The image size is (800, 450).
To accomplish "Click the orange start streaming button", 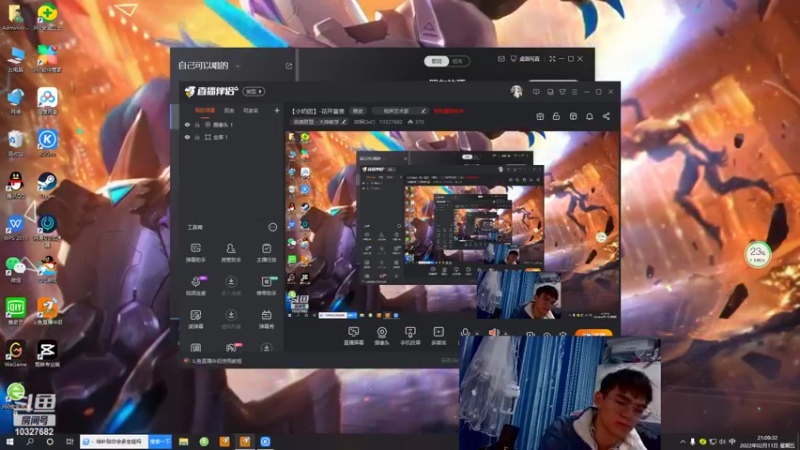I will pos(593,333).
